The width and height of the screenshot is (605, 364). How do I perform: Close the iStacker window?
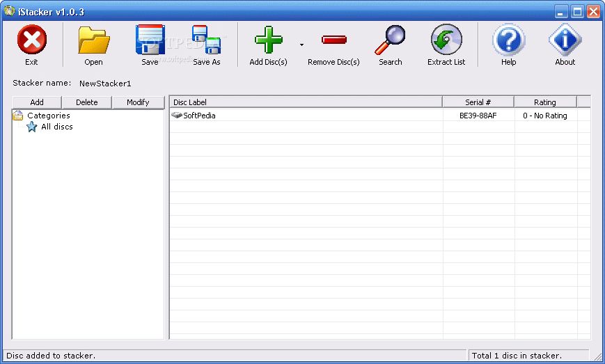[x=593, y=12]
